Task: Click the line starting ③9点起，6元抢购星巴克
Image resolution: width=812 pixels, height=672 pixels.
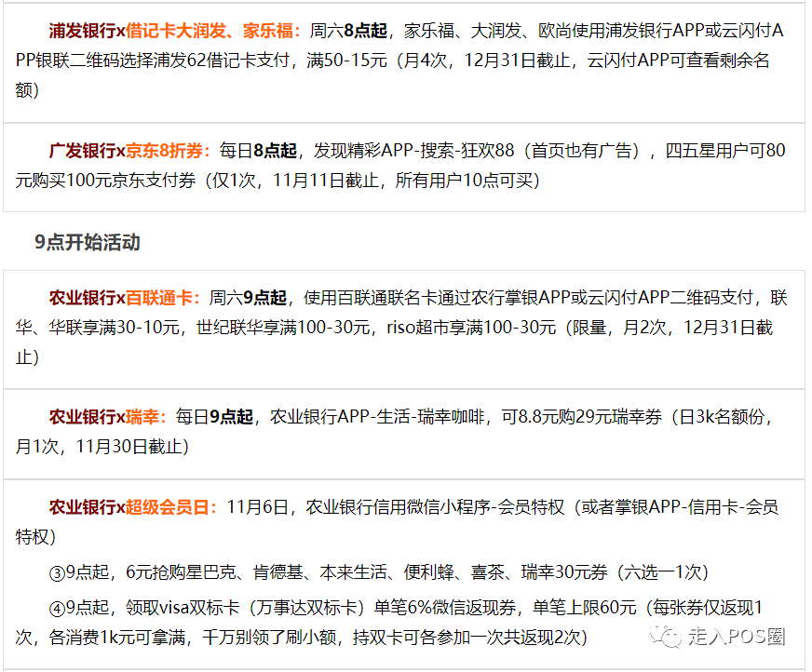Action: pyautogui.click(x=379, y=572)
